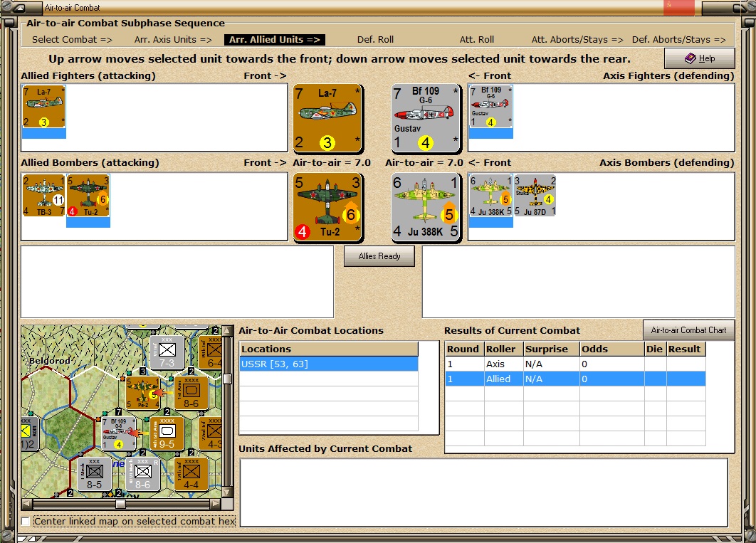
Task: Click the large Bf 109 G-6 Gustav counter
Action: click(426, 117)
